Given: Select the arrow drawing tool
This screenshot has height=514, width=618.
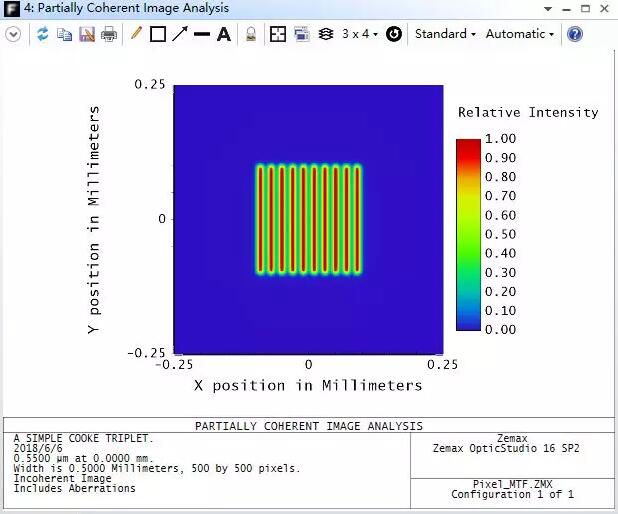Looking at the screenshot, I should pyautogui.click(x=180, y=34).
